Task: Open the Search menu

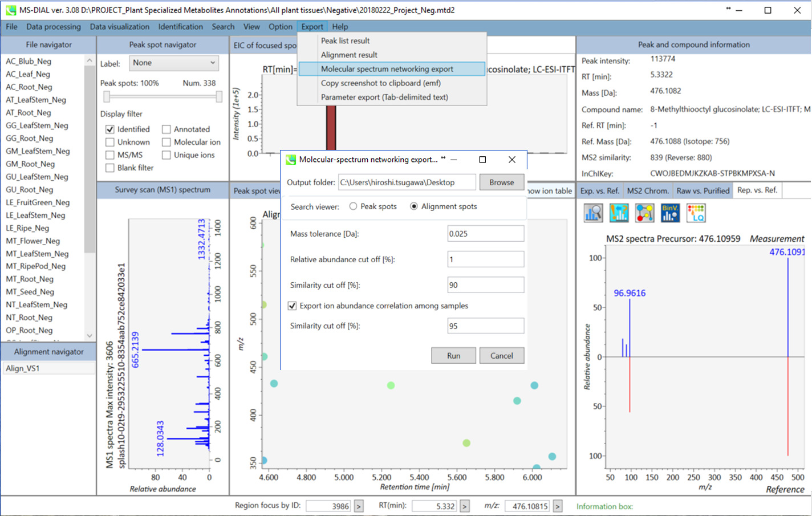Action: coord(223,27)
